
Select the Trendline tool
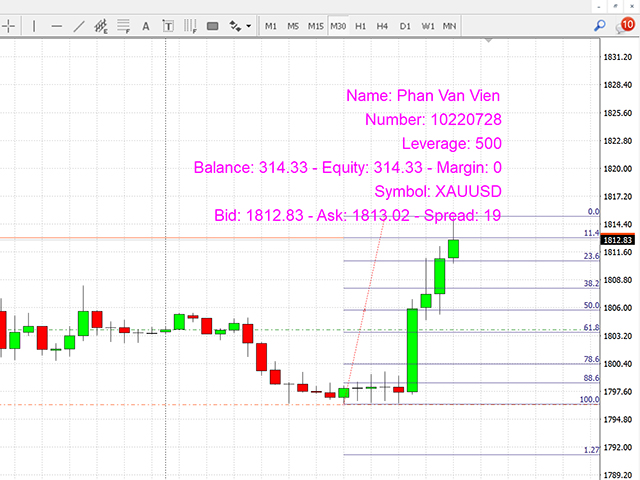(79, 27)
